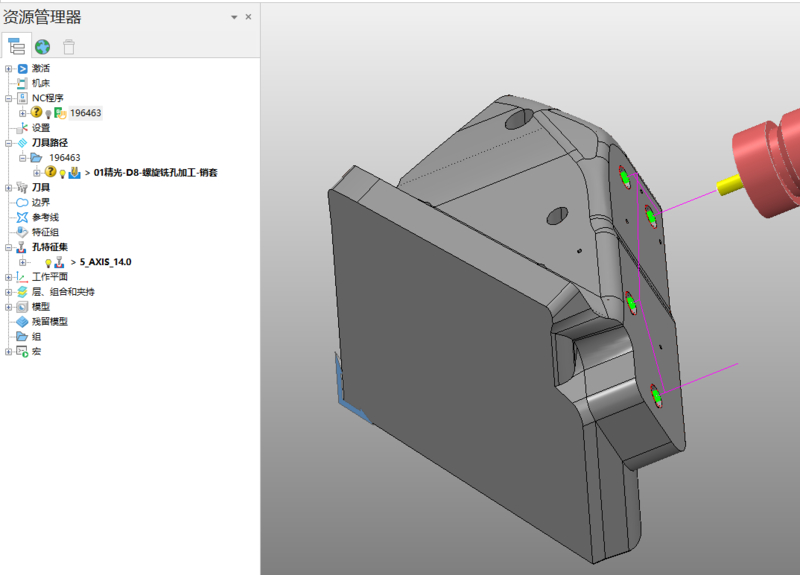
Task: Expand the 宏 macros node
Action: click(8, 352)
